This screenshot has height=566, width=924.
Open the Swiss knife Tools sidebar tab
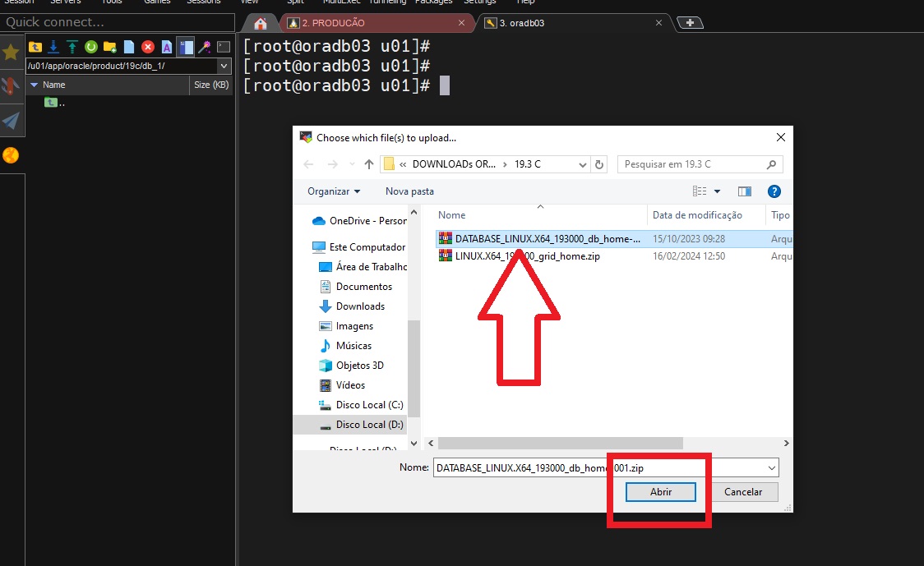click(x=12, y=86)
